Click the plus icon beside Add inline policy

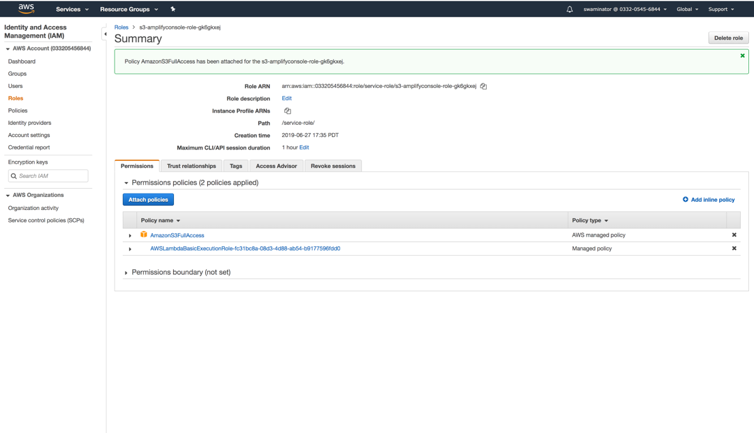685,199
